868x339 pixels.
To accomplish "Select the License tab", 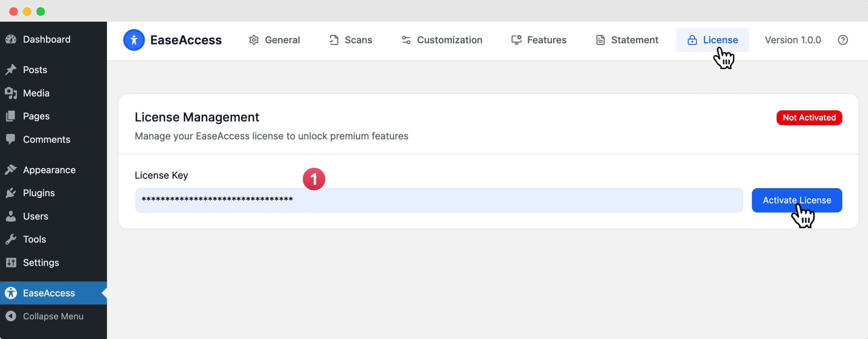I will click(x=712, y=40).
